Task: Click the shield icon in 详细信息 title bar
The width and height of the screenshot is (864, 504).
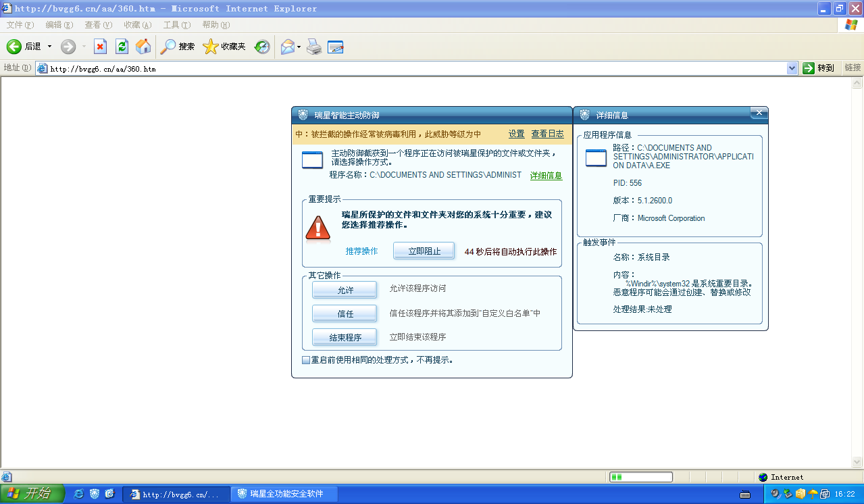Action: tap(584, 115)
